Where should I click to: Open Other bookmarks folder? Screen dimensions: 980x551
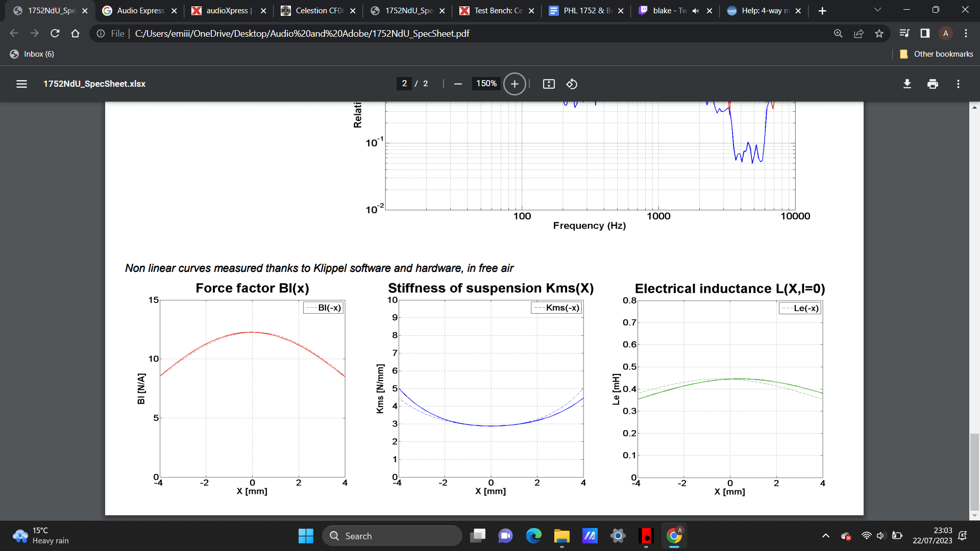tap(937, 54)
